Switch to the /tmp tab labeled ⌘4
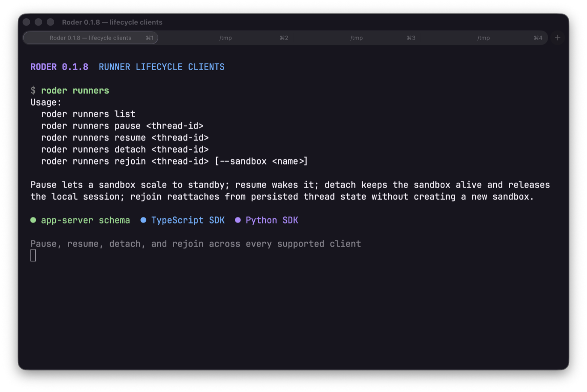 484,38
